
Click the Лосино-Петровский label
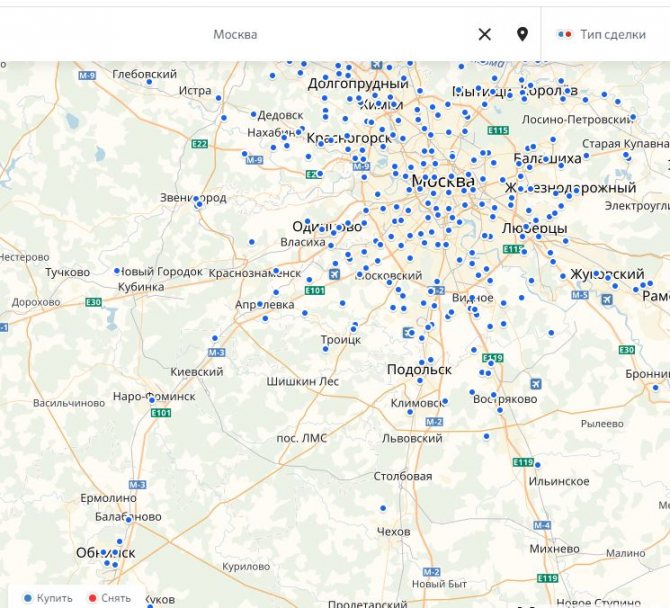tap(577, 120)
